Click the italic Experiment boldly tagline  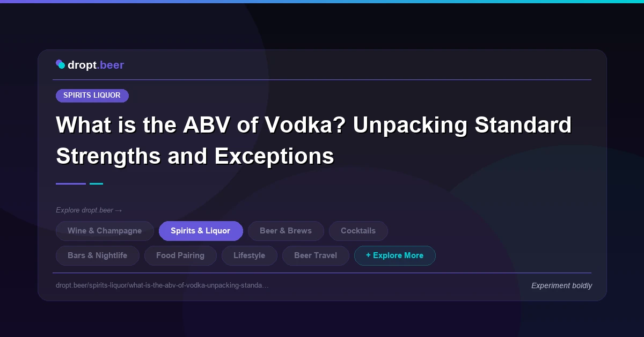(x=561, y=285)
